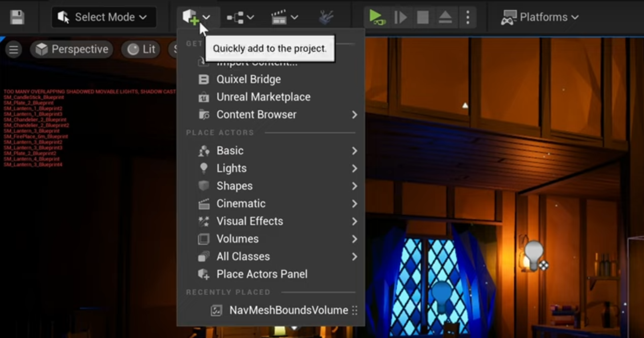Expand the Basic submenu arrow
Viewport: 644px width, 338px height.
(354, 151)
